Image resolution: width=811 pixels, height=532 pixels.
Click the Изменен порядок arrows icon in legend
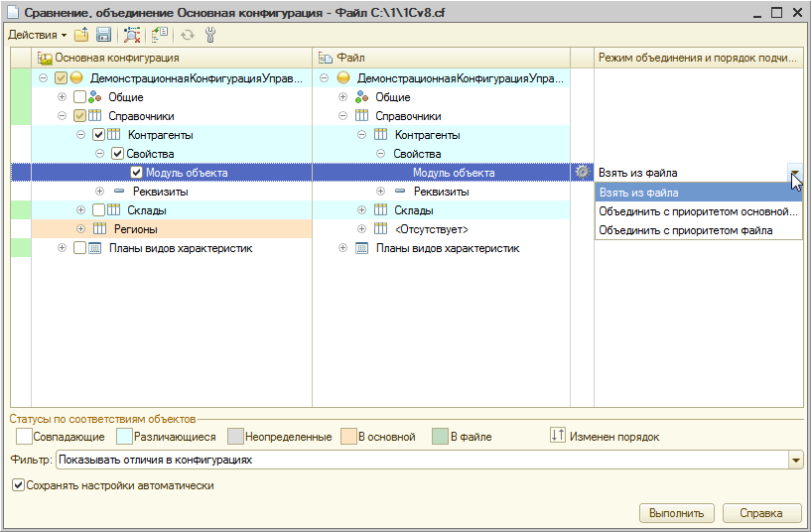pyautogui.click(x=558, y=436)
